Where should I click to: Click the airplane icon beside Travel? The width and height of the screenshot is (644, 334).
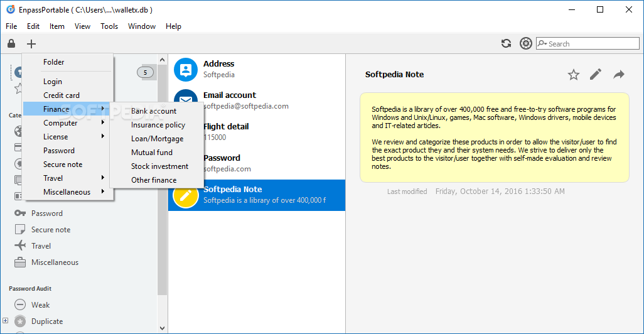coord(19,245)
